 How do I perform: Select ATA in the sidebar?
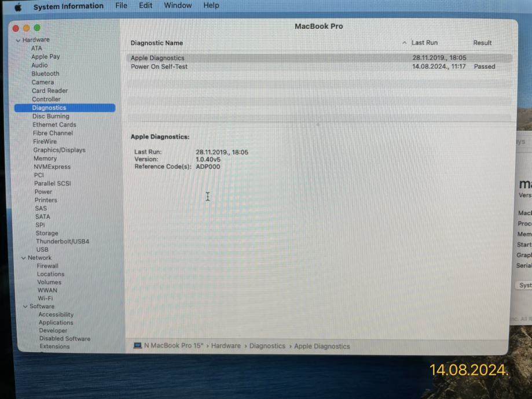coord(36,48)
